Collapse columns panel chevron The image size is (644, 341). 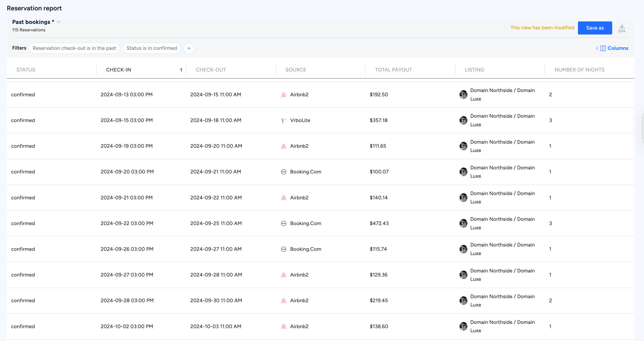pyautogui.click(x=597, y=48)
